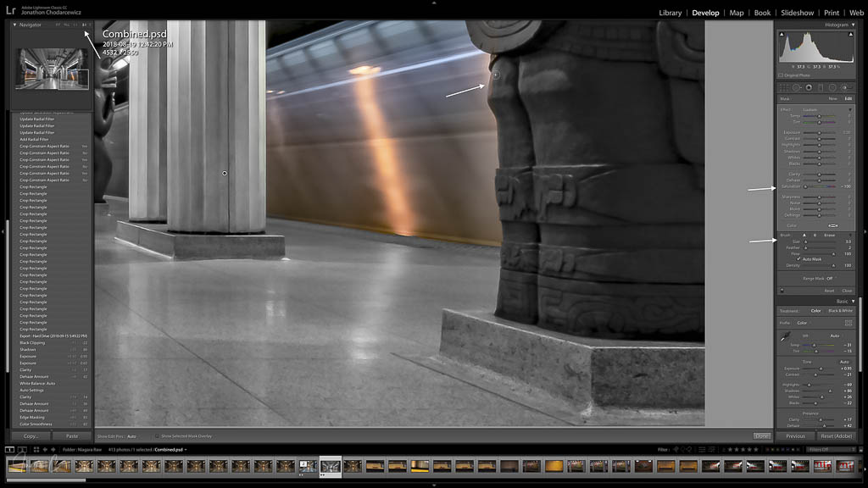Click the Previous button
The width and height of the screenshot is (868, 488).
pyautogui.click(x=795, y=435)
